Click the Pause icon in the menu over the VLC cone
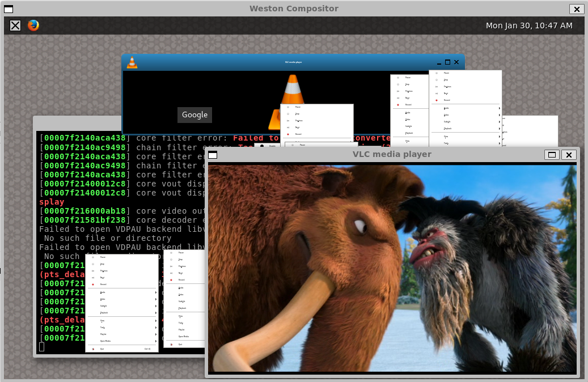The width and height of the screenshot is (588, 382). 288,107
